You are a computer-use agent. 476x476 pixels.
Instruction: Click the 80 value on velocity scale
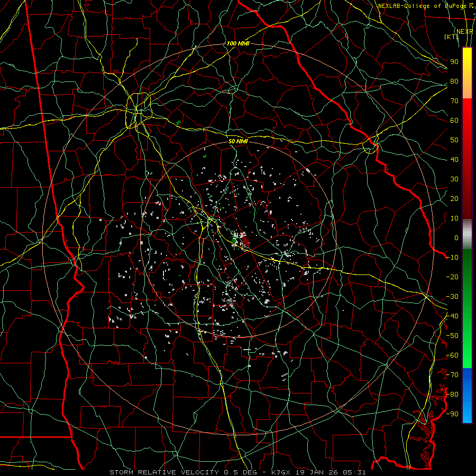click(x=454, y=81)
